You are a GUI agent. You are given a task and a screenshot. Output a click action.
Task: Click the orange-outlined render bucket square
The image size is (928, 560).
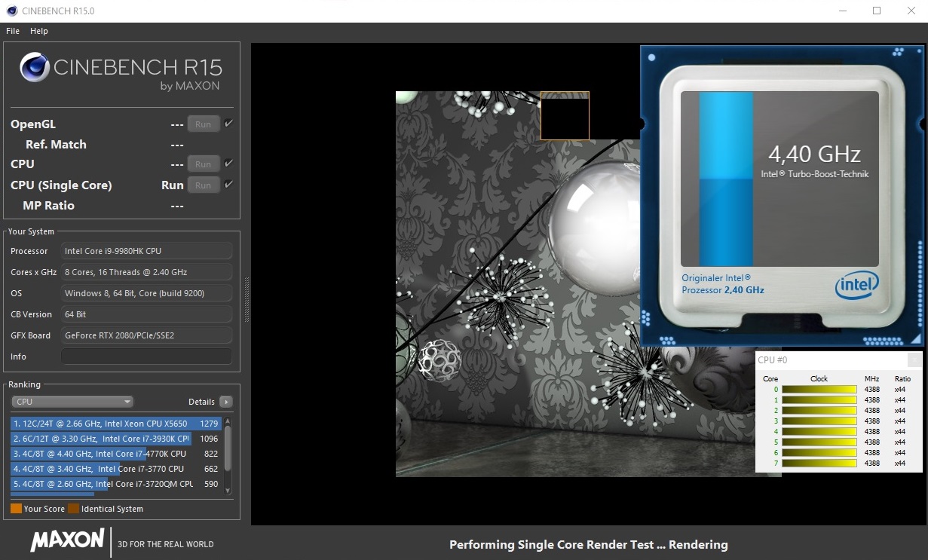pyautogui.click(x=565, y=115)
